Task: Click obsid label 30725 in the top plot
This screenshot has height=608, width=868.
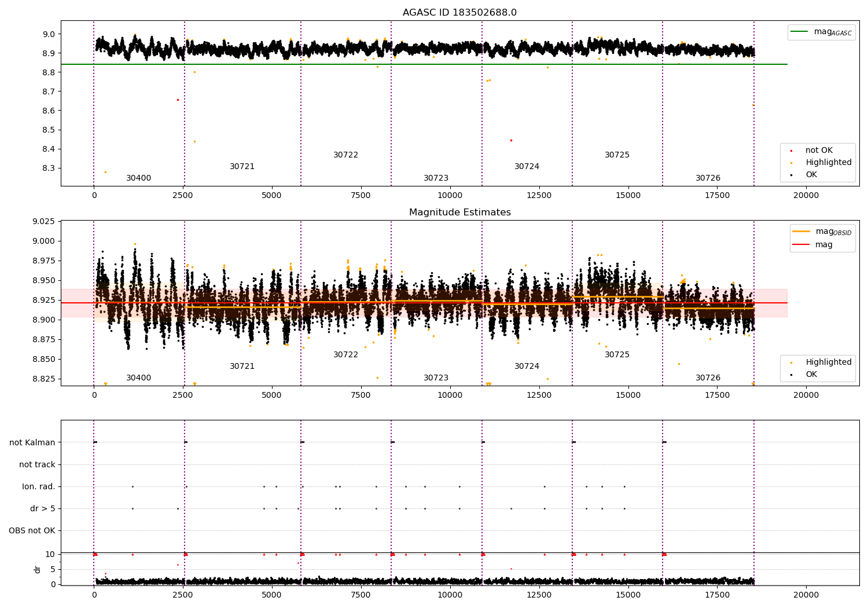Action: (x=617, y=155)
